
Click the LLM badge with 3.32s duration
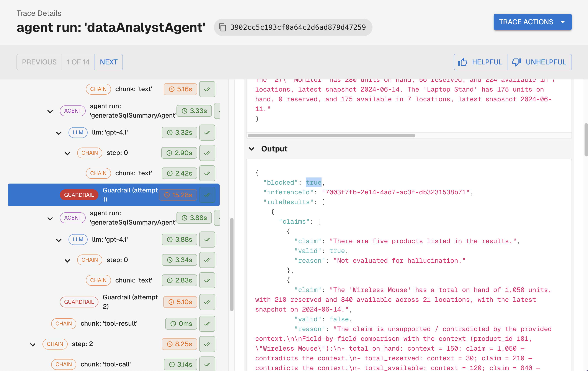[x=78, y=133]
